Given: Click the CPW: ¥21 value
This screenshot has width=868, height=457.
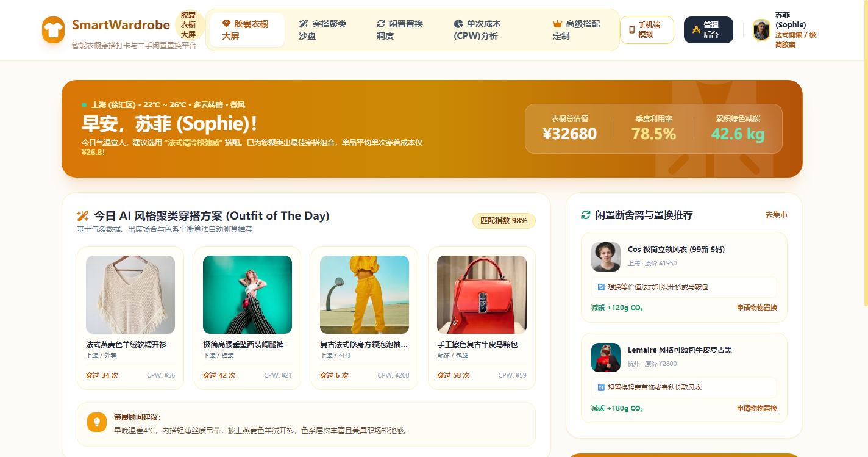Looking at the screenshot, I should (x=278, y=375).
